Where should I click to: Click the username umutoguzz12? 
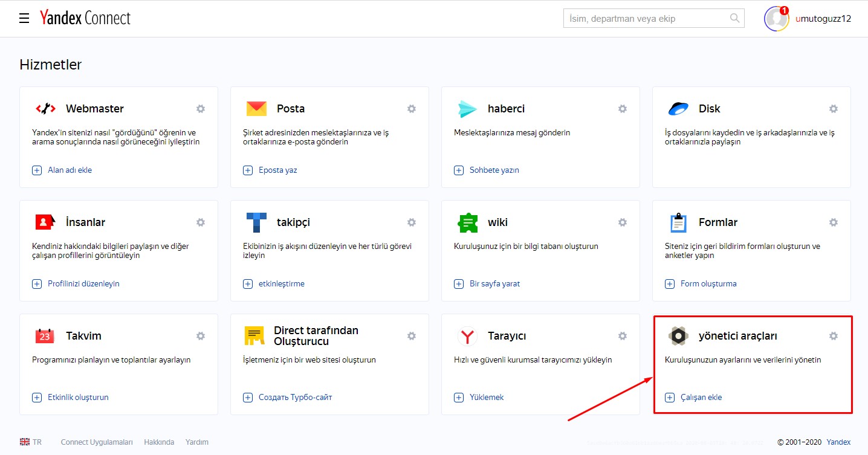823,19
